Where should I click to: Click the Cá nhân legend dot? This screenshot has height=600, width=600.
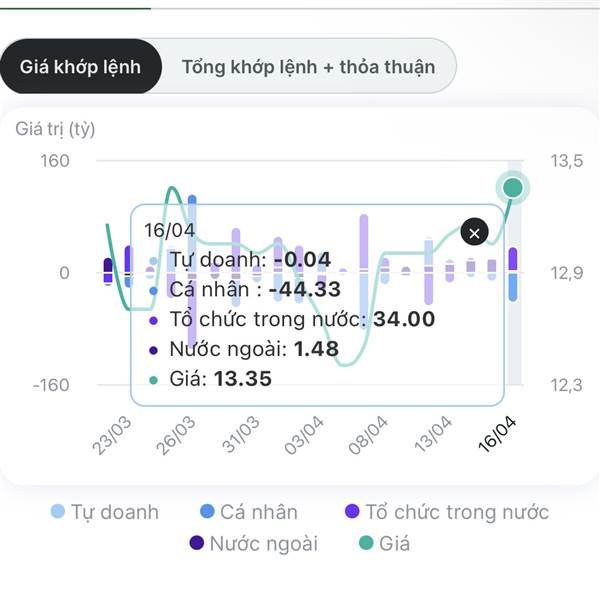pyautogui.click(x=208, y=512)
